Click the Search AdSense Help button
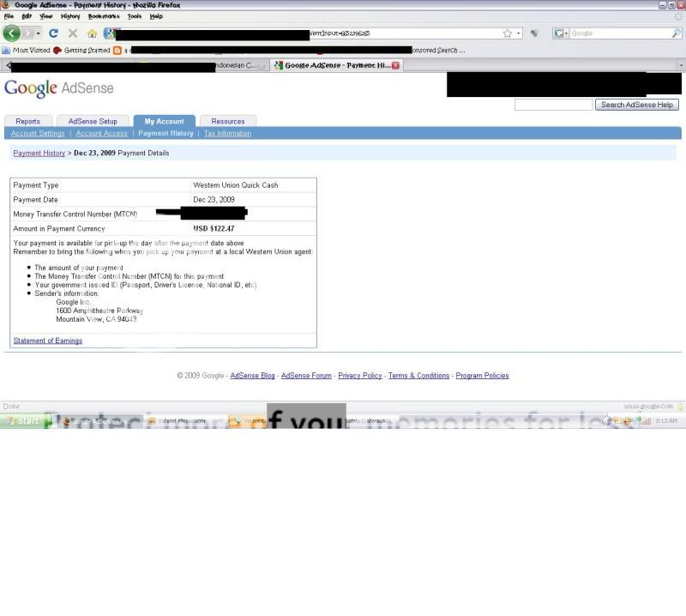Viewport: 686px width, 616px height. pos(636,105)
